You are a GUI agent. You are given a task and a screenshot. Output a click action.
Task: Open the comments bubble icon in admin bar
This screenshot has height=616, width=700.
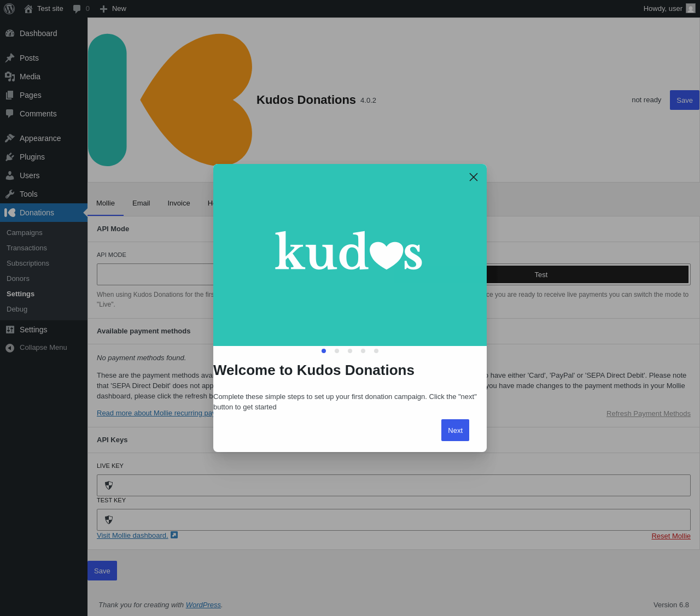(77, 9)
